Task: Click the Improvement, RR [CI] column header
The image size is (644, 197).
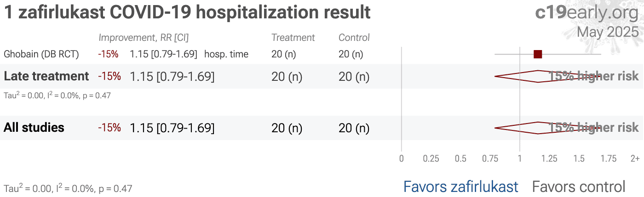Action: click(x=144, y=38)
